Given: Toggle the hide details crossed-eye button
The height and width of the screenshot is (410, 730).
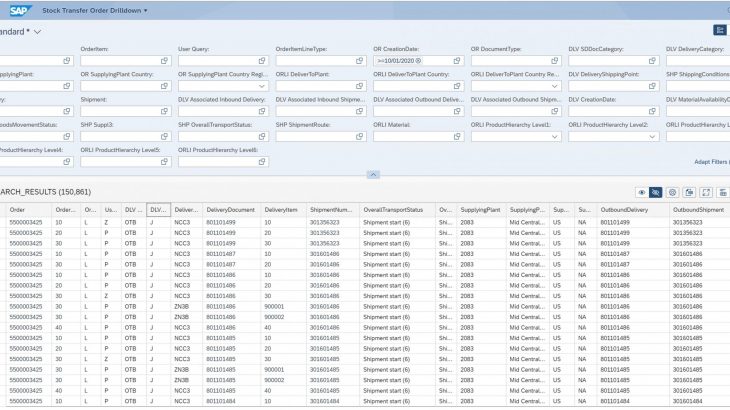Looking at the screenshot, I should 656,191.
